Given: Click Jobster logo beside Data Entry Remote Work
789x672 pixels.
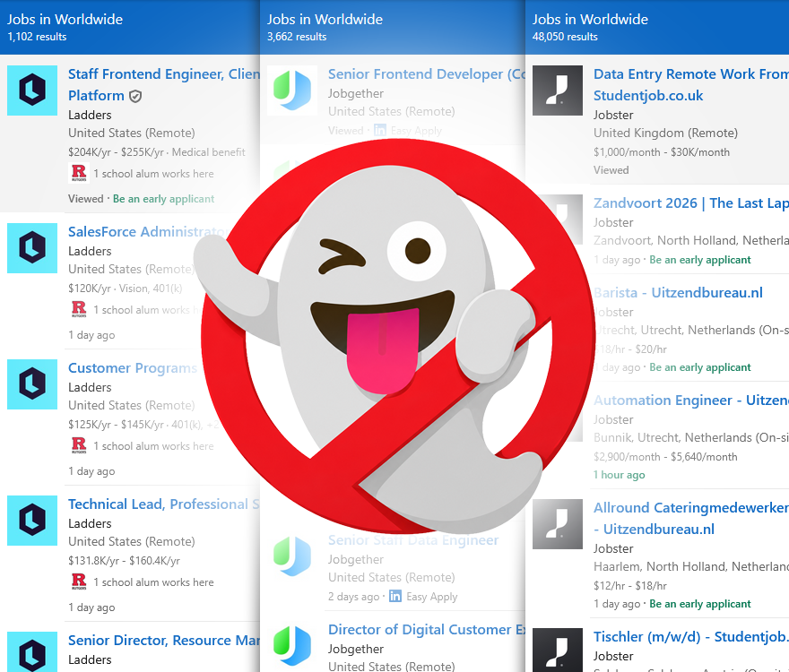Looking at the screenshot, I should click(558, 90).
